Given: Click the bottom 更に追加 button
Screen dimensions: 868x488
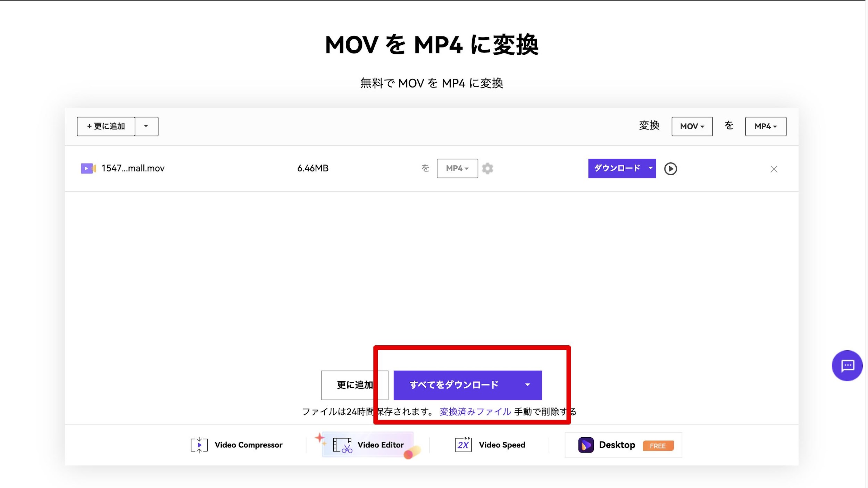Looking at the screenshot, I should (x=354, y=385).
